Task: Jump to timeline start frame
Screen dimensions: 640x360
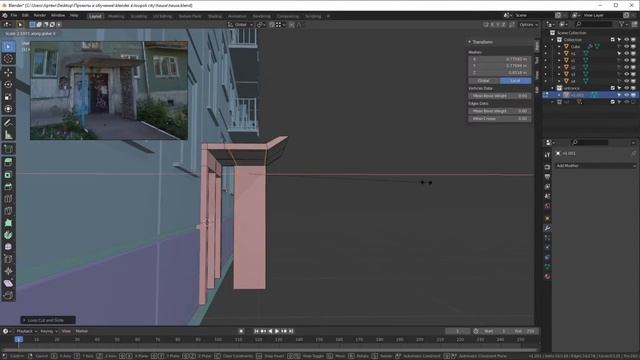Action: [256, 331]
